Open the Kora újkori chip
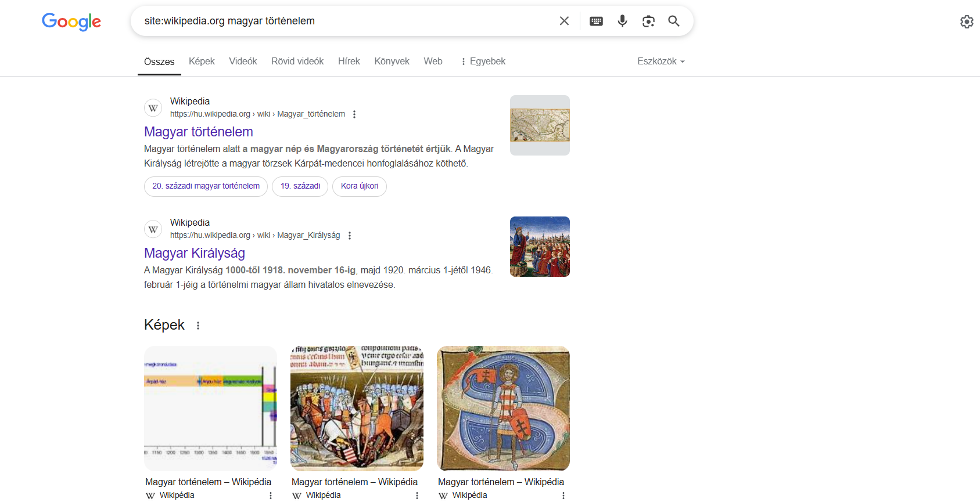Image resolution: width=980 pixels, height=502 pixels. (x=360, y=186)
